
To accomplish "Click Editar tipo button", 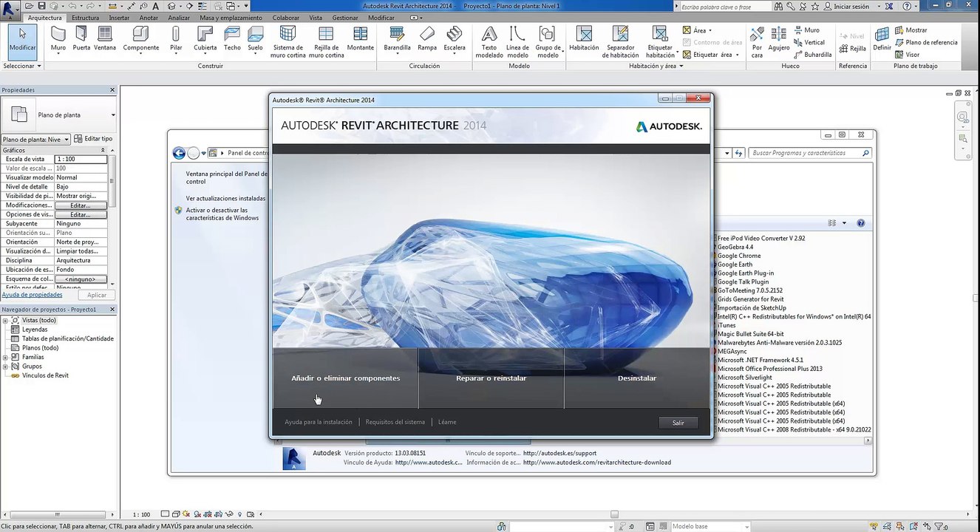I will pyautogui.click(x=94, y=139).
